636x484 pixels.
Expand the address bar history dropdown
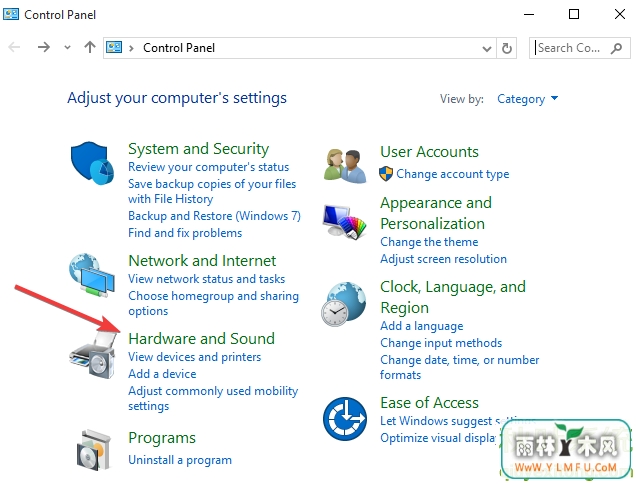(487, 49)
